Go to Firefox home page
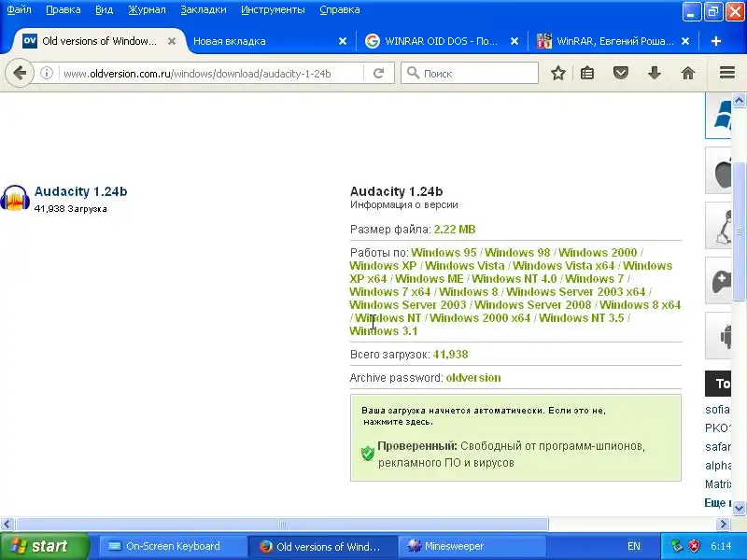Screen dimensions: 747x560 click(688, 74)
